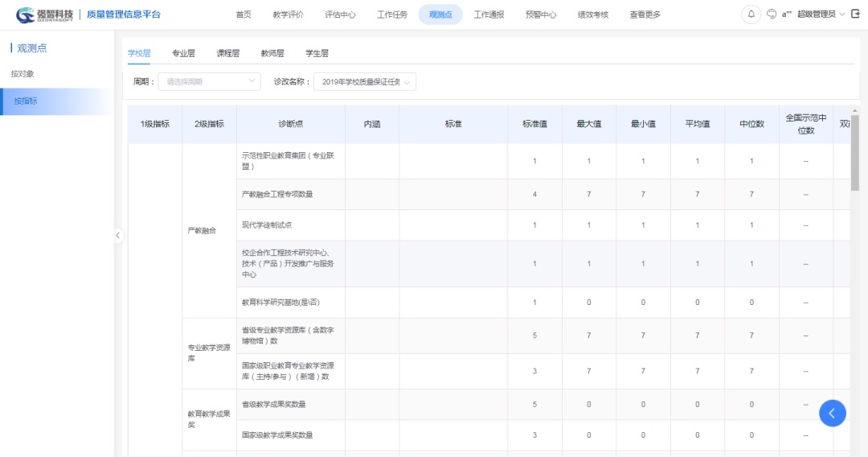
Task: Select 按指标 in the sidebar
Action: click(26, 101)
